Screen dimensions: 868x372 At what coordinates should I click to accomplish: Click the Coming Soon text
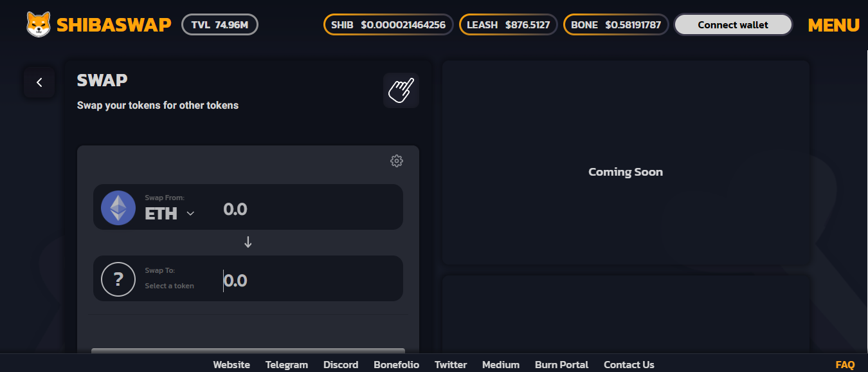pyautogui.click(x=626, y=172)
